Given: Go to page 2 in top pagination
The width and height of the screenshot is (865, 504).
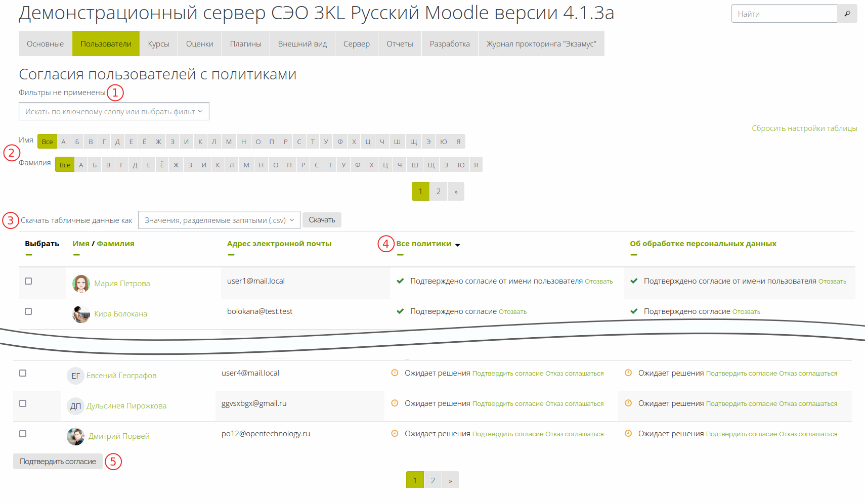Looking at the screenshot, I should (x=439, y=192).
